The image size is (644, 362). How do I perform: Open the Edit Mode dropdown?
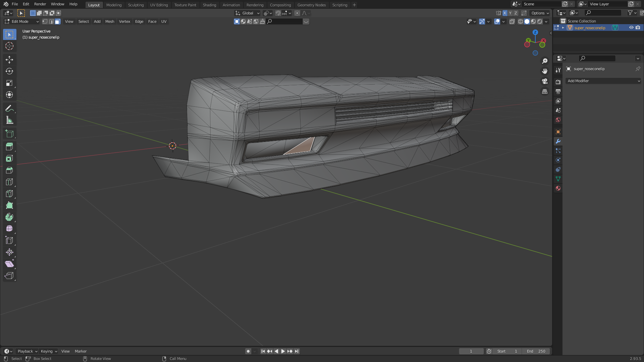tap(21, 21)
